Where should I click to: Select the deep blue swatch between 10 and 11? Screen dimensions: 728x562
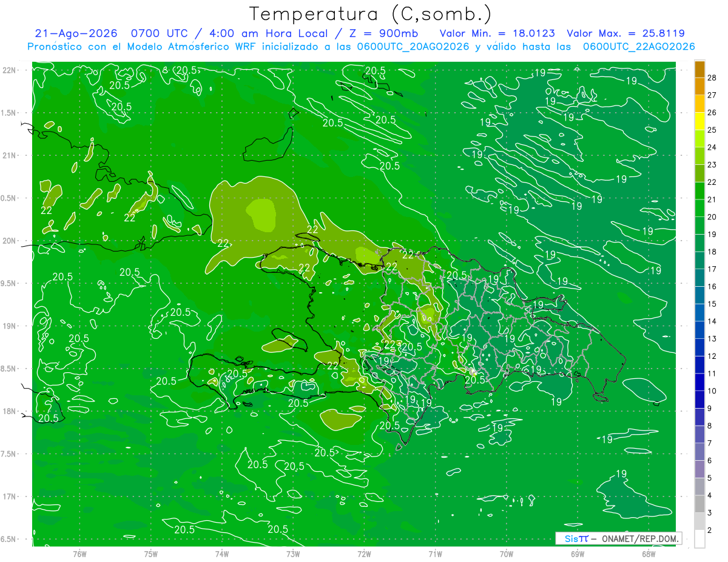click(x=699, y=383)
